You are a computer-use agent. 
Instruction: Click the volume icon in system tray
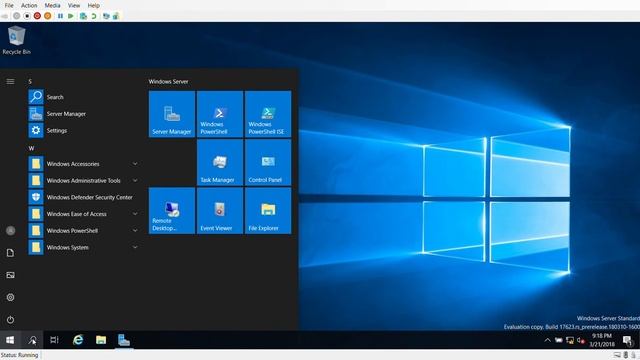tap(580, 340)
